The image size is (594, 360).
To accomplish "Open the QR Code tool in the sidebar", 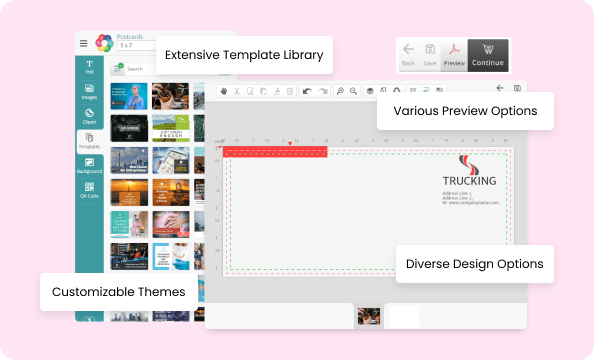I will 89,191.
